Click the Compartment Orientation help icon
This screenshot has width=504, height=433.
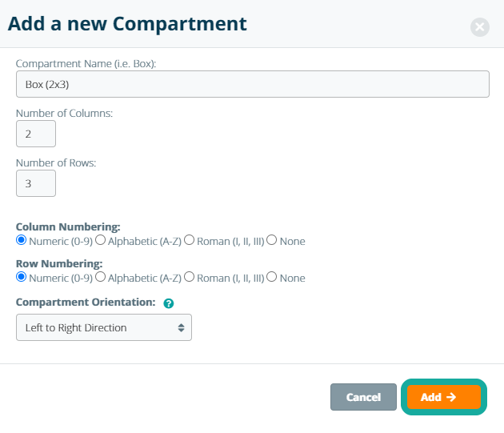tap(169, 303)
